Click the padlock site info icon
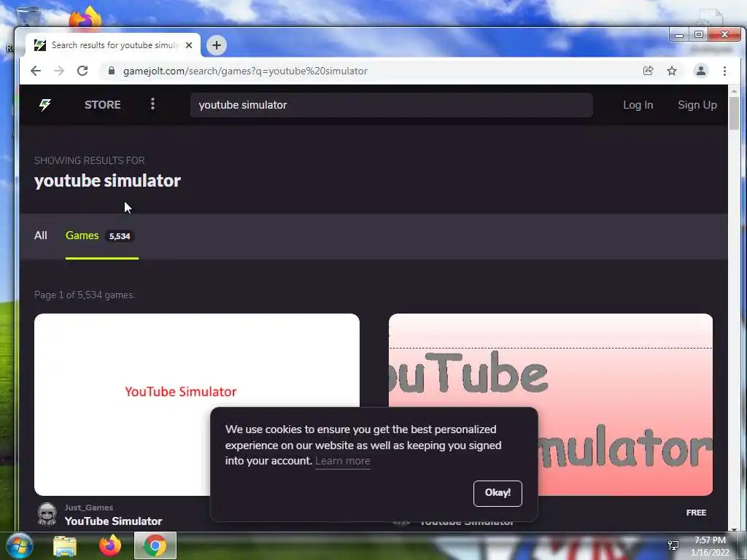The width and height of the screenshot is (747, 560). 112,71
